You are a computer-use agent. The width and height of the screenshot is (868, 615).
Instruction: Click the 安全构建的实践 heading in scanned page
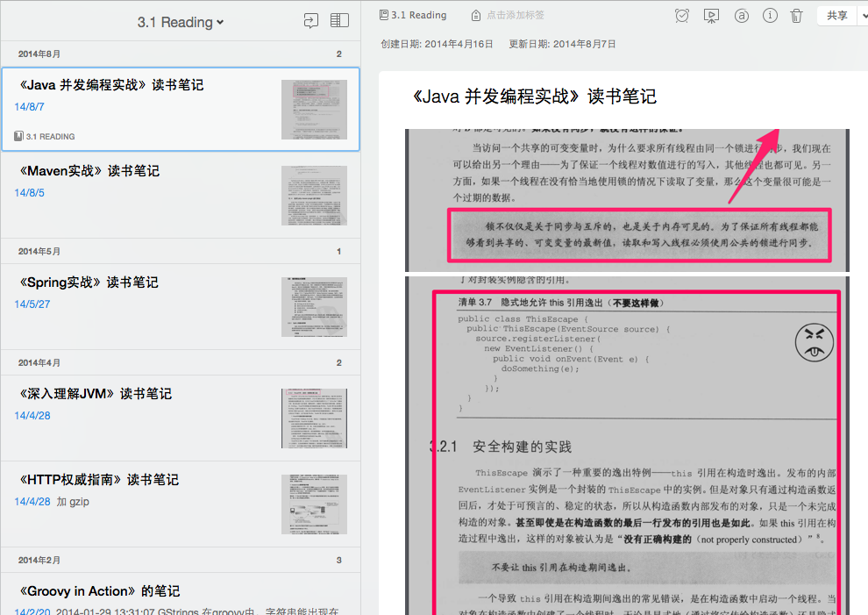[522, 447]
